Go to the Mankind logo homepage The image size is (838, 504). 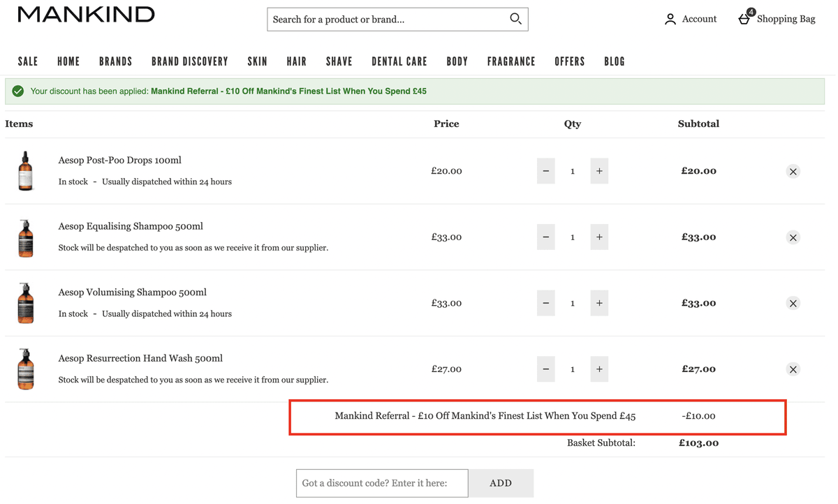click(x=86, y=14)
